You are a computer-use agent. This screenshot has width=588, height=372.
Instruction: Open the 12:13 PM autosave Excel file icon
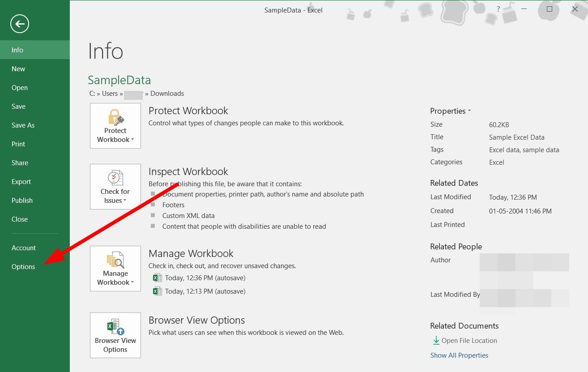[157, 291]
